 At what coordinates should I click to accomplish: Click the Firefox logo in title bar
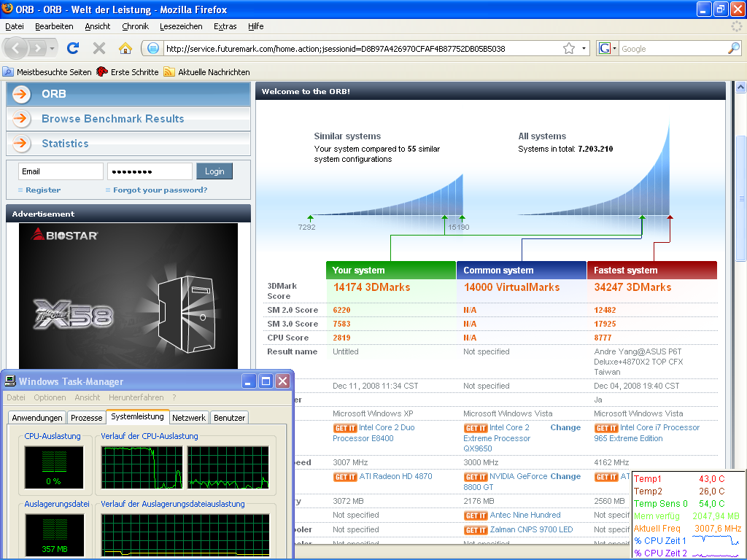pos(7,9)
